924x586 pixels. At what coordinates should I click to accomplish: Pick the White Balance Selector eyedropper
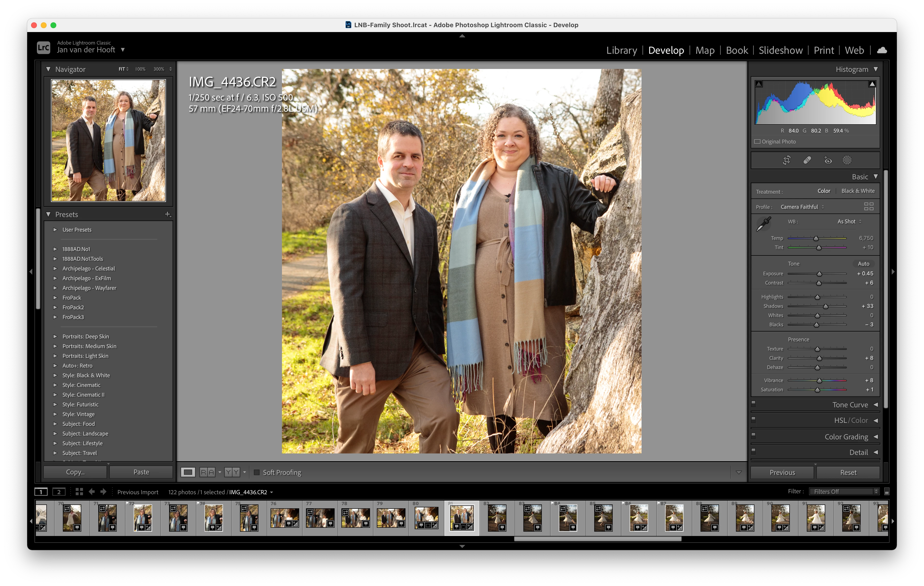click(763, 224)
